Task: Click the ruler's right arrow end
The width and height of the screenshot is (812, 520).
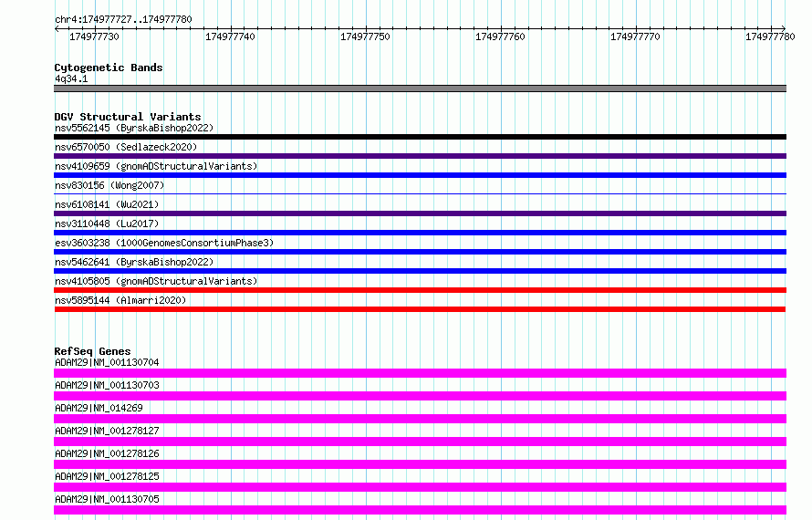Action: click(784, 28)
